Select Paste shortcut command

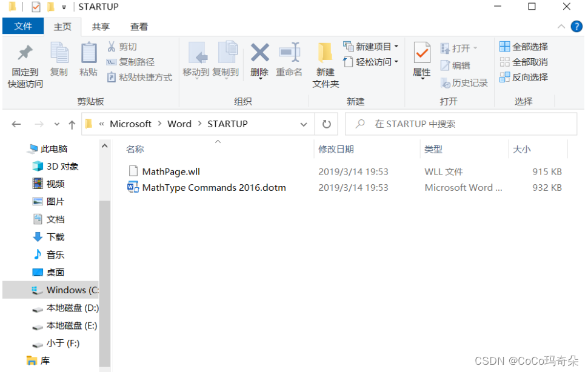coord(139,77)
